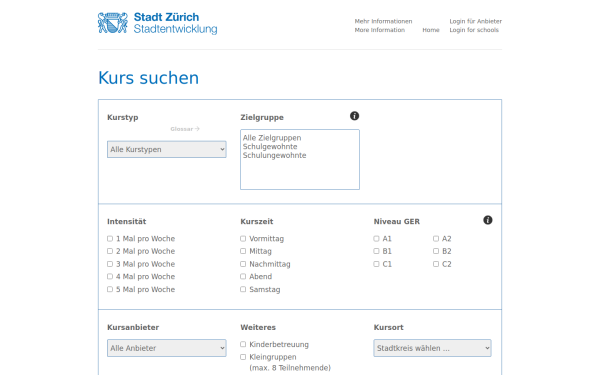Open the Alle Anbieter dropdown
This screenshot has height=375, width=600.
click(x=167, y=348)
